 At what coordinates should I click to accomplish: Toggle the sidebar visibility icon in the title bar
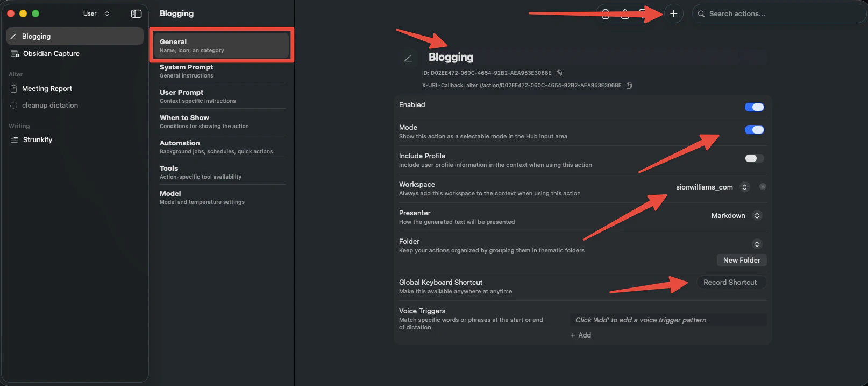(136, 13)
